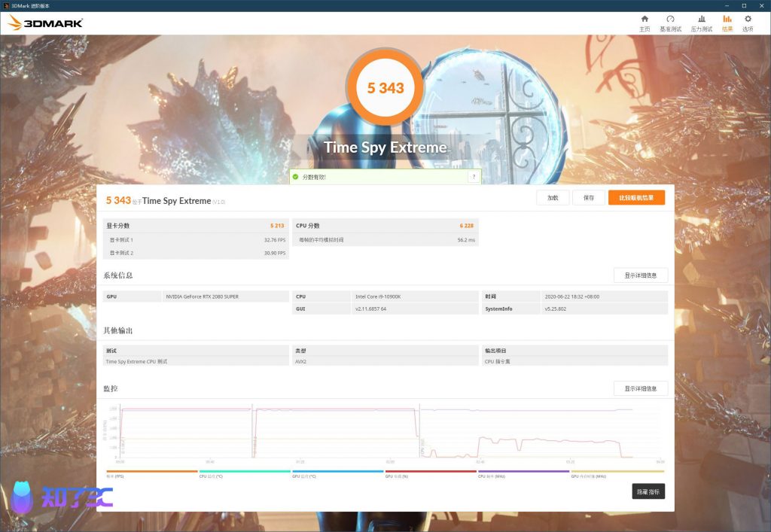Image resolution: width=771 pixels, height=532 pixels.
Task: Click the 5 343 score circle
Action: click(x=385, y=87)
